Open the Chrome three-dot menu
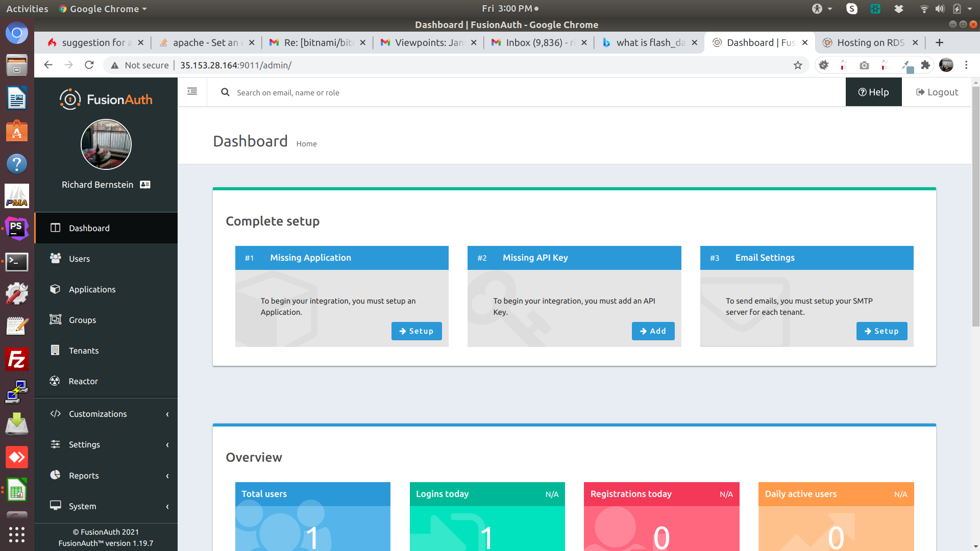This screenshot has height=551, width=980. tap(966, 65)
